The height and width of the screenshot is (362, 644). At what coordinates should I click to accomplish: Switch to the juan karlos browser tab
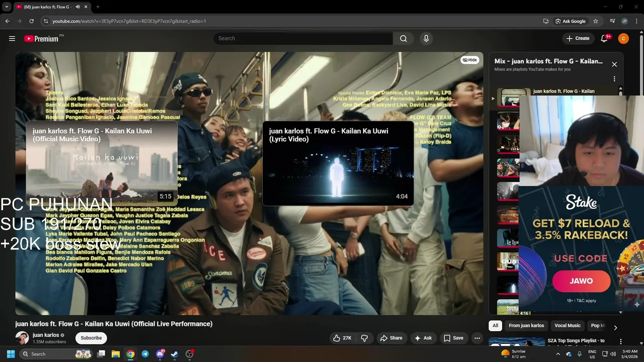(x=48, y=7)
